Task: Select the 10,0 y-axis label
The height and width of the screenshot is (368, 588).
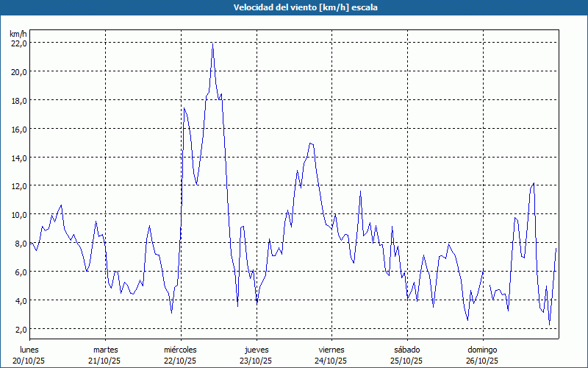Action: tap(18, 215)
